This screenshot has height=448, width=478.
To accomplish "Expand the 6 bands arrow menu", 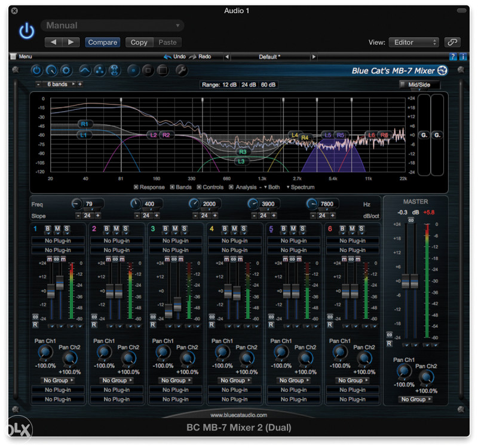I will [x=73, y=84].
